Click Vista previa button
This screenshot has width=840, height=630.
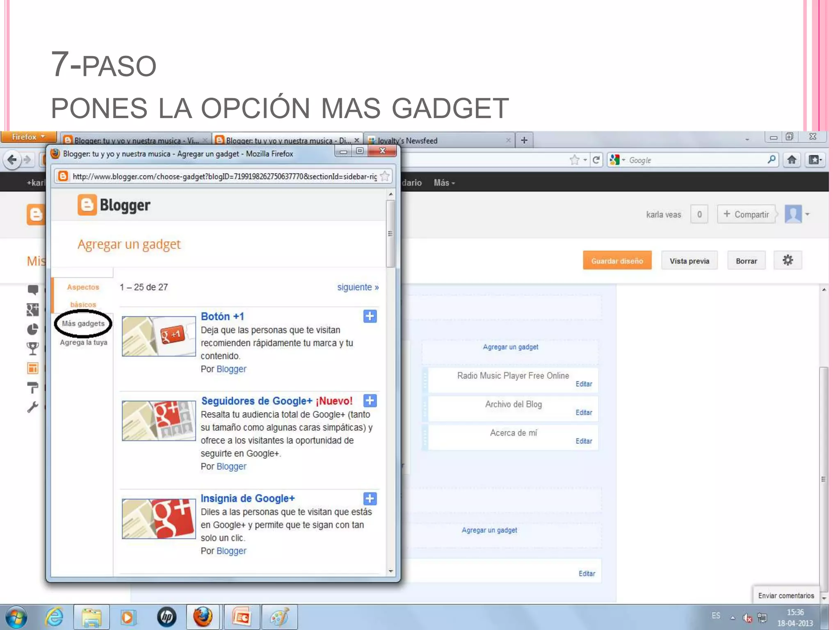(x=689, y=261)
